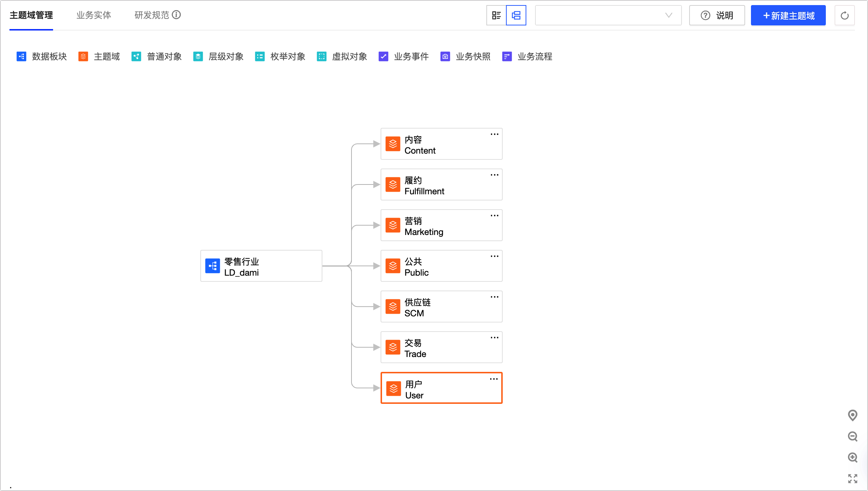Screen dimensions: 868x491
Task: Select the 零售行业 LD_dami root node
Action: pyautogui.click(x=261, y=266)
